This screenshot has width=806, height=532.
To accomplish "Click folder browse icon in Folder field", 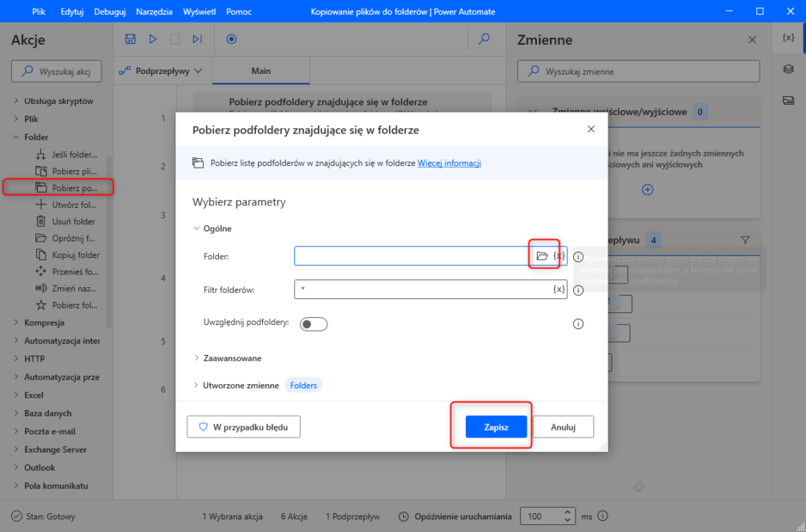I will coord(542,257).
